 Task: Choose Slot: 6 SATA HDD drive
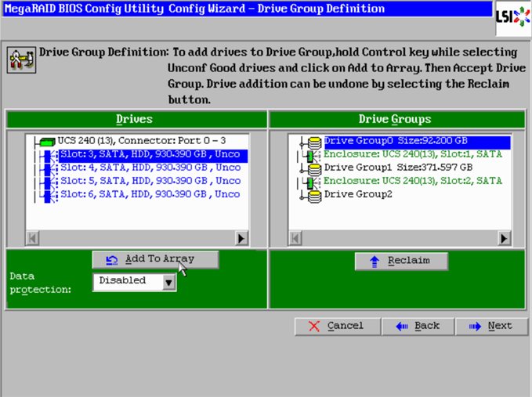[x=150, y=193]
